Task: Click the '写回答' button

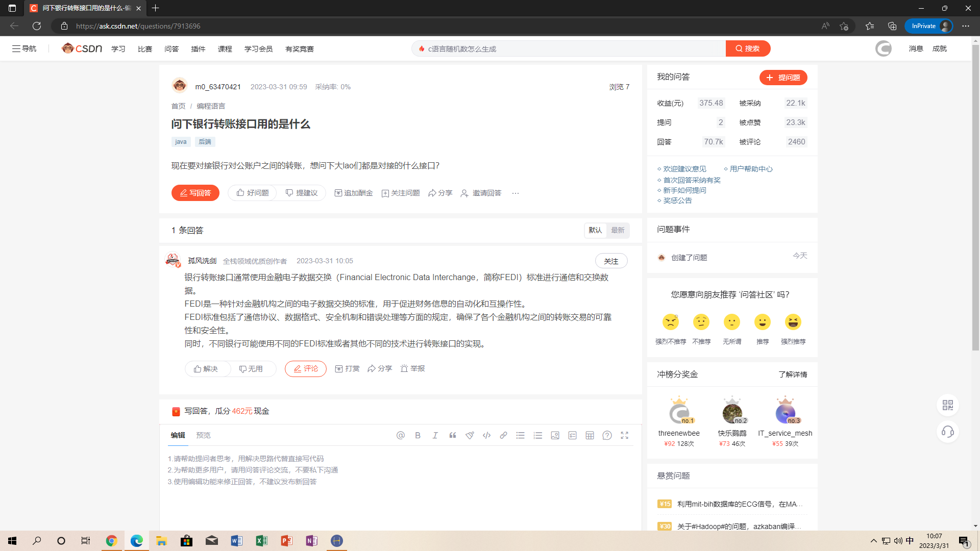Action: click(x=195, y=193)
